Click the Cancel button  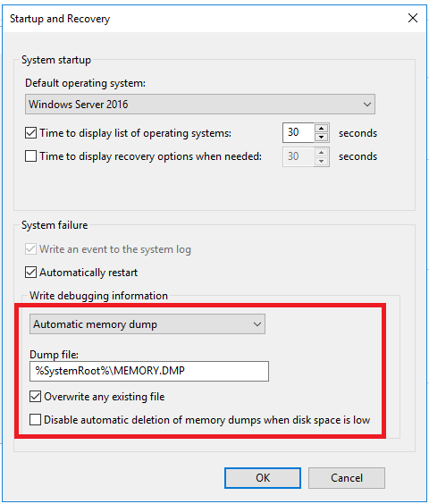[347, 478]
